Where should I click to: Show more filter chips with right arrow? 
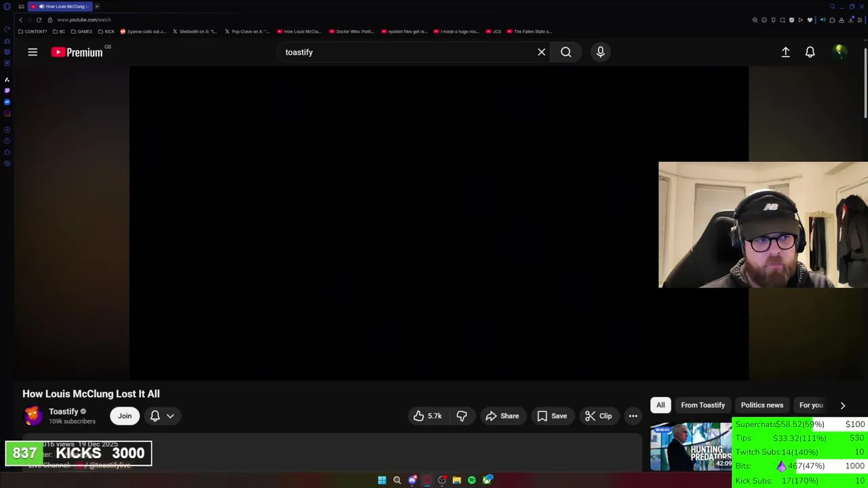843,405
